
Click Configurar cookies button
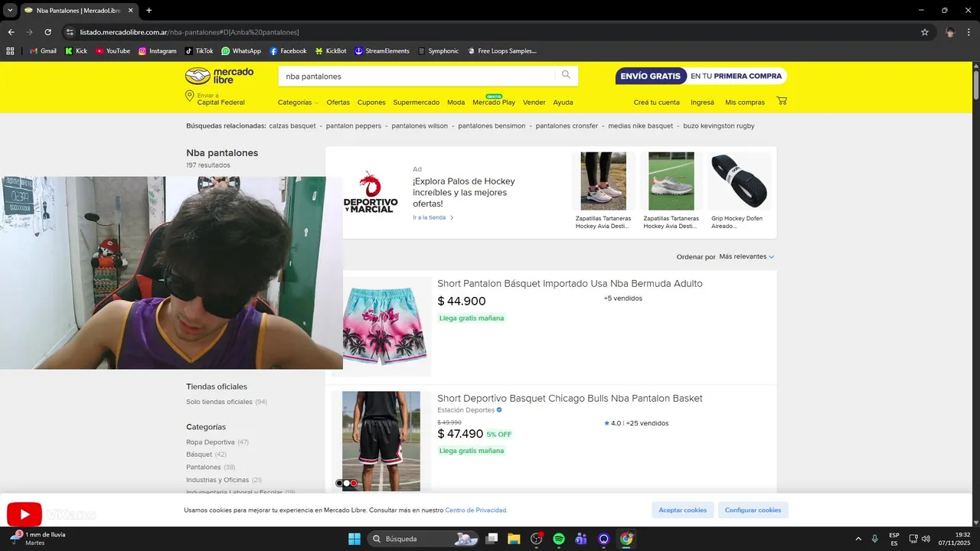(x=753, y=510)
